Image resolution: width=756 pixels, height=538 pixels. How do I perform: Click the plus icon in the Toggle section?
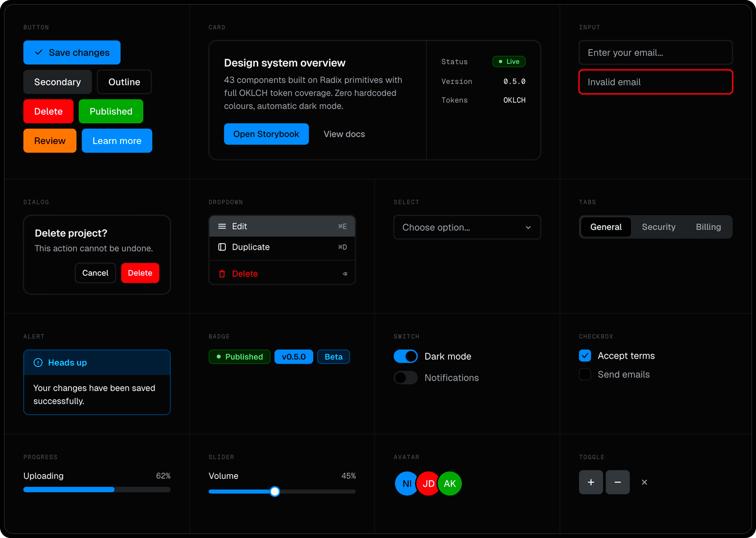click(591, 482)
